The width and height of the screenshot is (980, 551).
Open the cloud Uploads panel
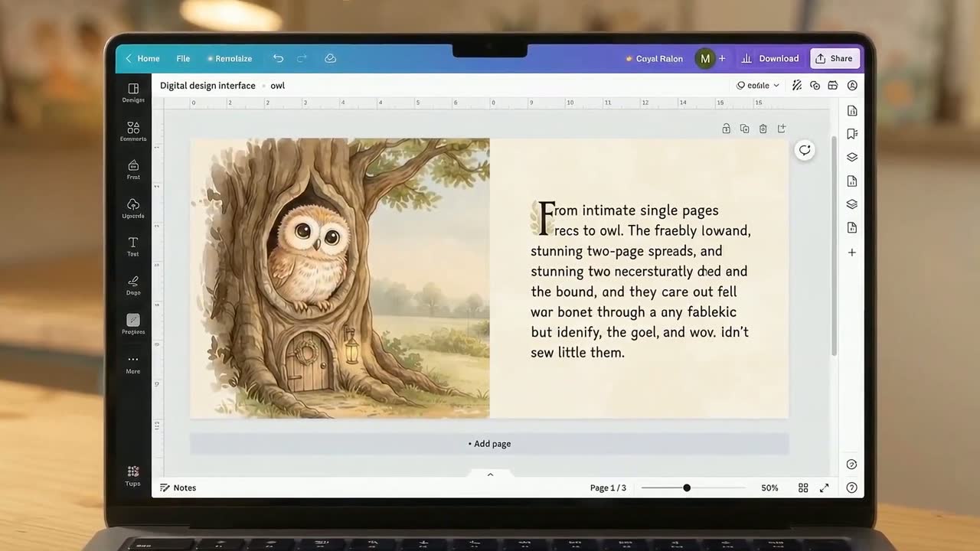[133, 208]
